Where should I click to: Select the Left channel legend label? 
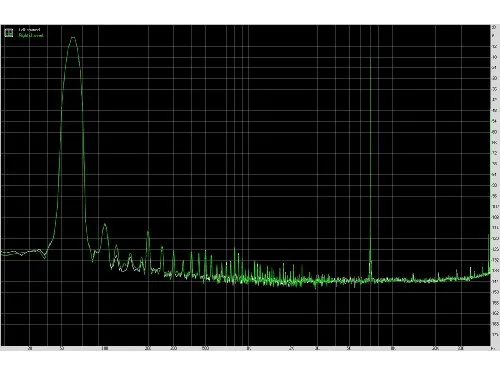coord(29,30)
